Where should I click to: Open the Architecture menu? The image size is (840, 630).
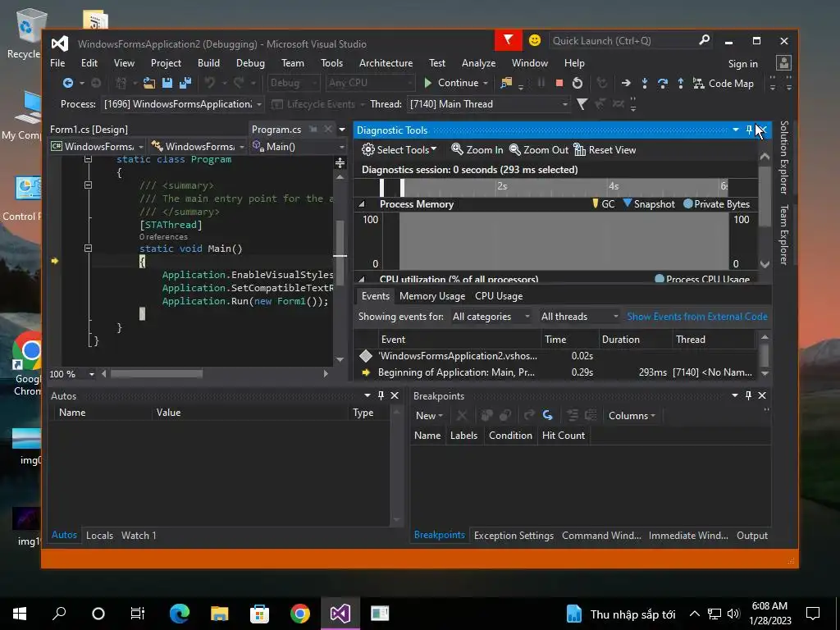386,63
